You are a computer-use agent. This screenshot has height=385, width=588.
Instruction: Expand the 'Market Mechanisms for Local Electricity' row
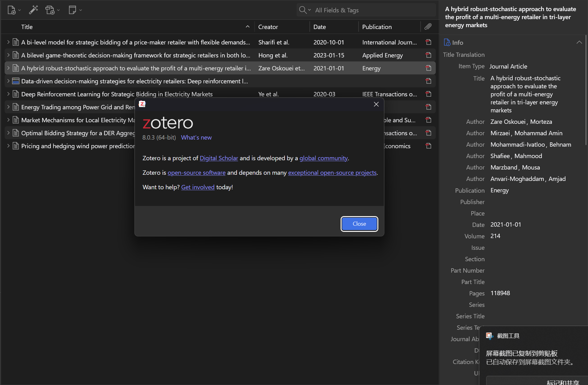point(8,120)
